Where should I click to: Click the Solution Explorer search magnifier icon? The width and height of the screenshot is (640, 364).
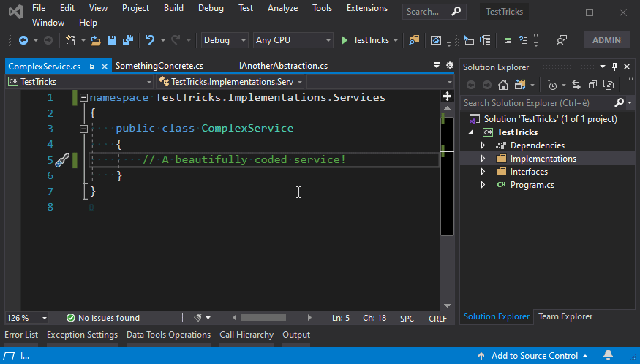click(x=620, y=103)
